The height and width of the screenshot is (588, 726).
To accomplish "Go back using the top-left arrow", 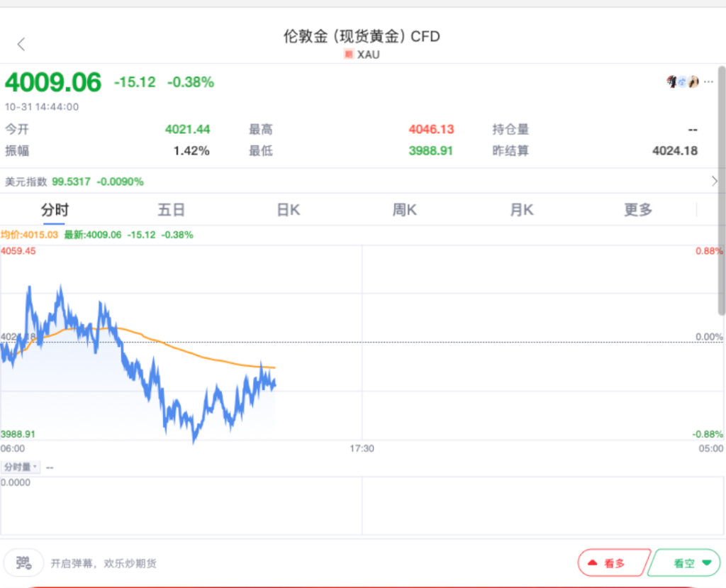I will tap(21, 44).
